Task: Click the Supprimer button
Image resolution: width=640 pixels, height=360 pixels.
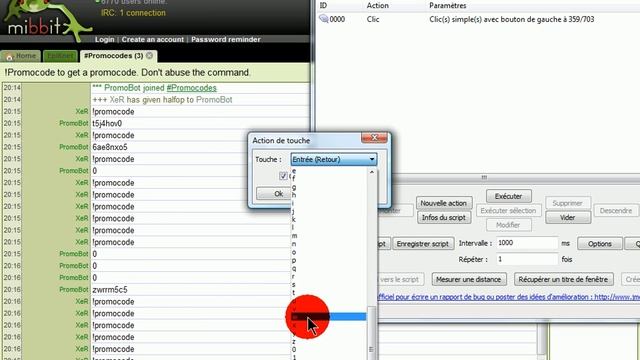Action: coord(568,203)
